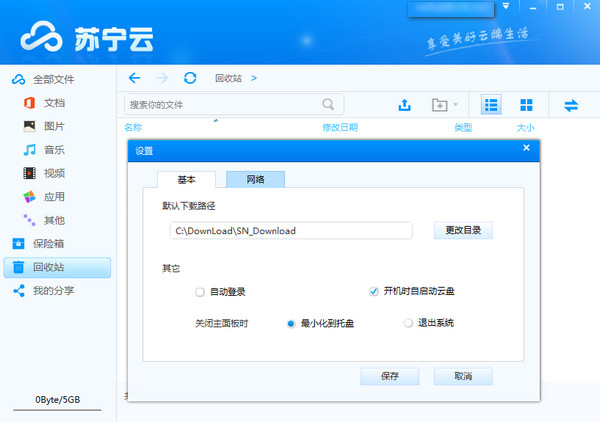Image resolution: width=600 pixels, height=422 pixels.
Task: Switch to list view layout
Action: coord(491,105)
